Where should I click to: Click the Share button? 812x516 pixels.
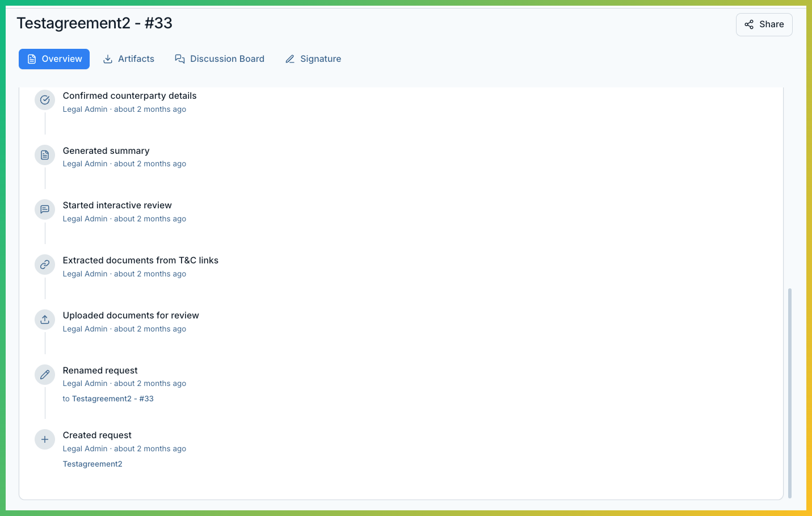click(764, 24)
